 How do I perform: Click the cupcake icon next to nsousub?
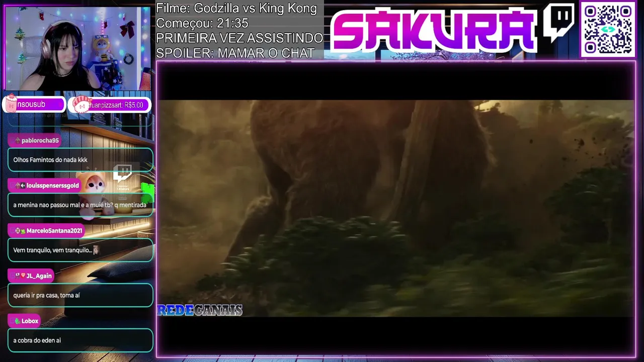click(x=11, y=104)
